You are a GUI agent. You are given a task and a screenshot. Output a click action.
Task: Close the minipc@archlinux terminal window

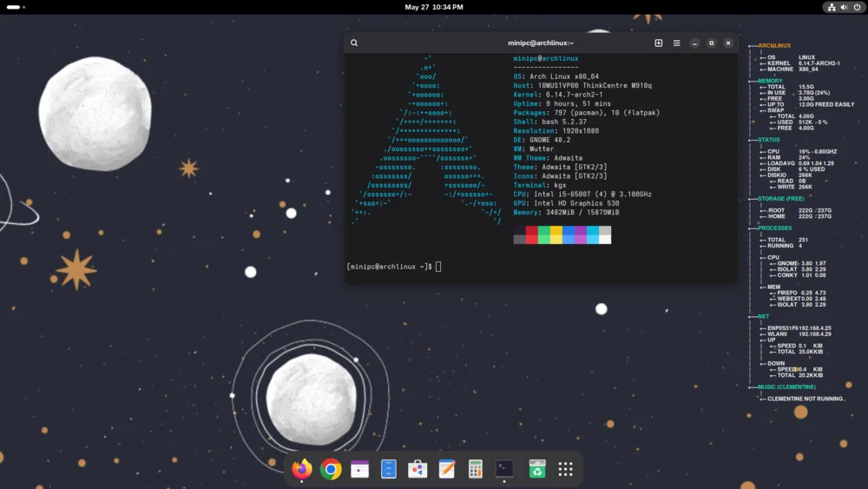pos(728,43)
